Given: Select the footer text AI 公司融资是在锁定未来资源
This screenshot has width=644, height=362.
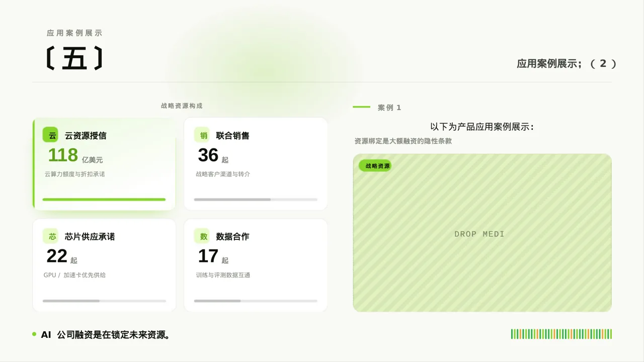Looking at the screenshot, I should pos(105,335).
